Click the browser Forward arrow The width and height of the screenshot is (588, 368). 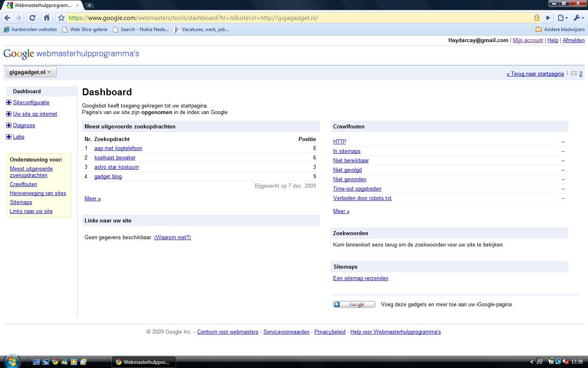18,18
